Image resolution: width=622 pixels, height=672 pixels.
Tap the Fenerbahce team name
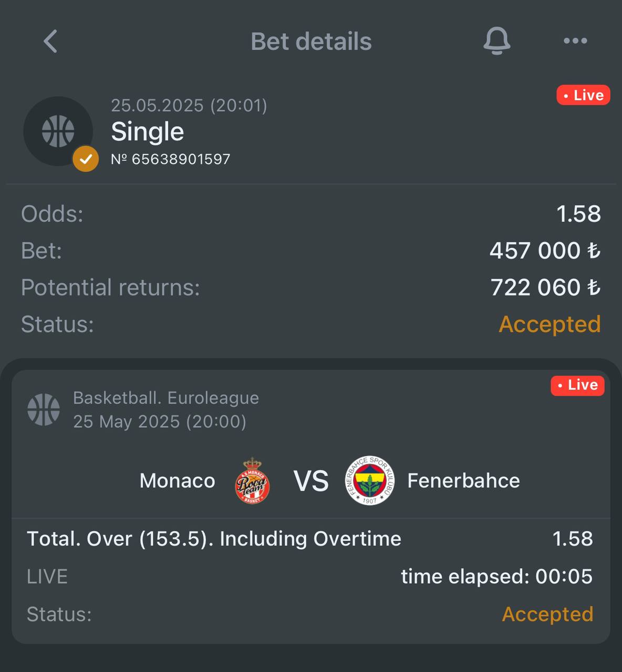coord(464,480)
